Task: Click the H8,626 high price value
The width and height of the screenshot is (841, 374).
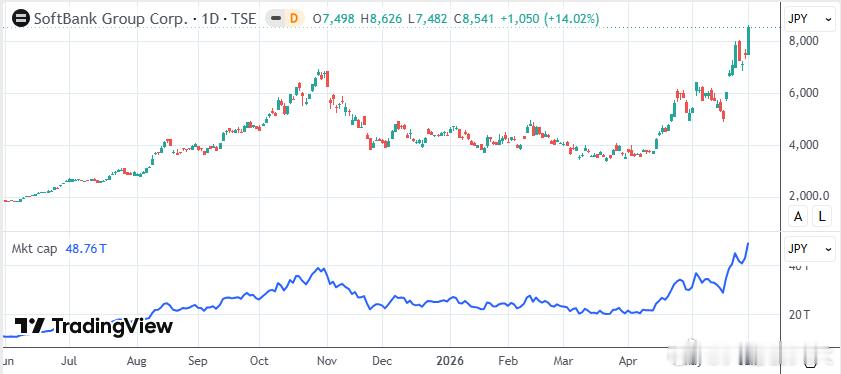Action: (x=382, y=19)
